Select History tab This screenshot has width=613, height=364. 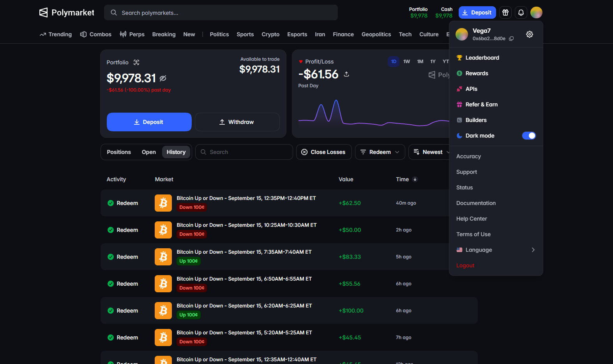tap(176, 152)
